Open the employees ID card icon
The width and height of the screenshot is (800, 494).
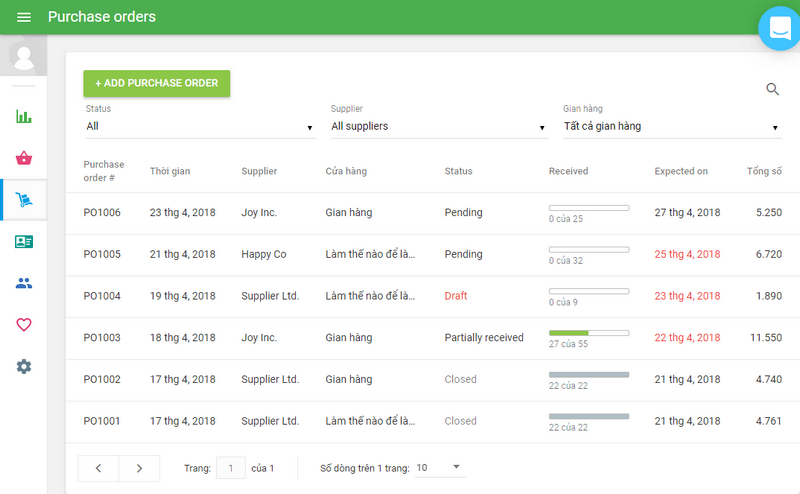(x=24, y=241)
